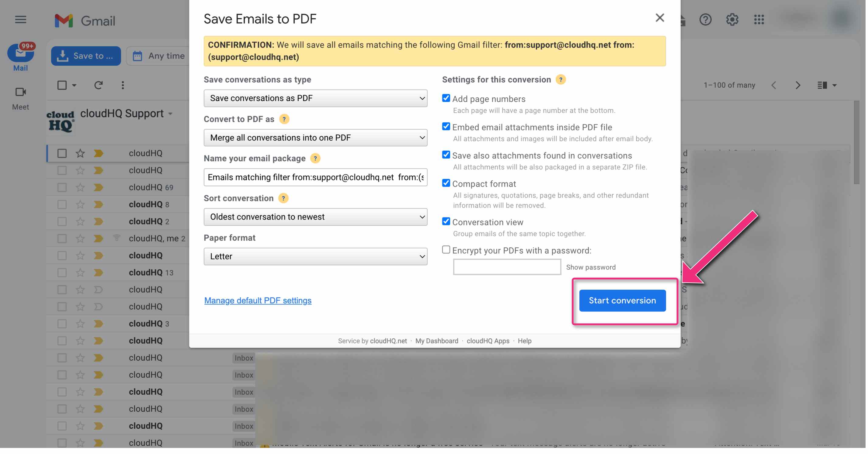This screenshot has height=454, width=868.
Task: Open the Google apps grid
Action: (x=759, y=19)
